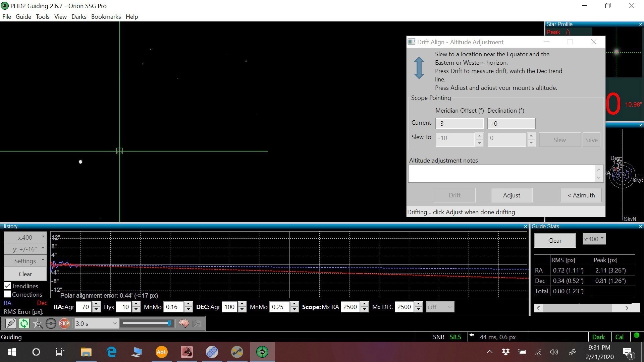This screenshot has width=644, height=362.
Task: Begin looping exposures with the green loop icon
Action: tap(24, 323)
